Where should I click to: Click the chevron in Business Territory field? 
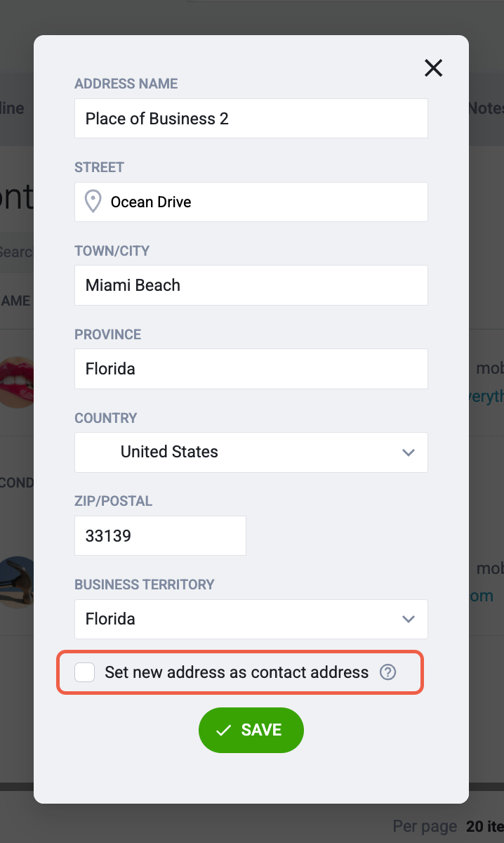coord(409,619)
